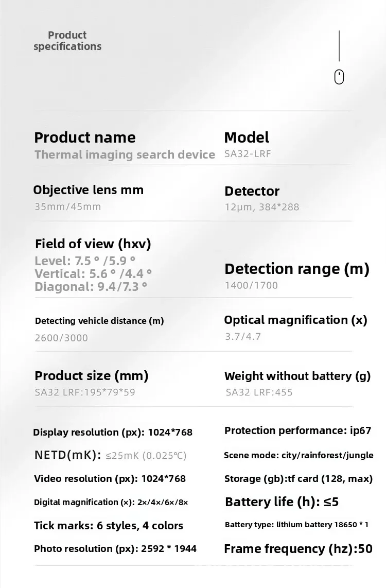Select the "Objective lens mm" heading
The image size is (386, 588).
[x=89, y=190]
